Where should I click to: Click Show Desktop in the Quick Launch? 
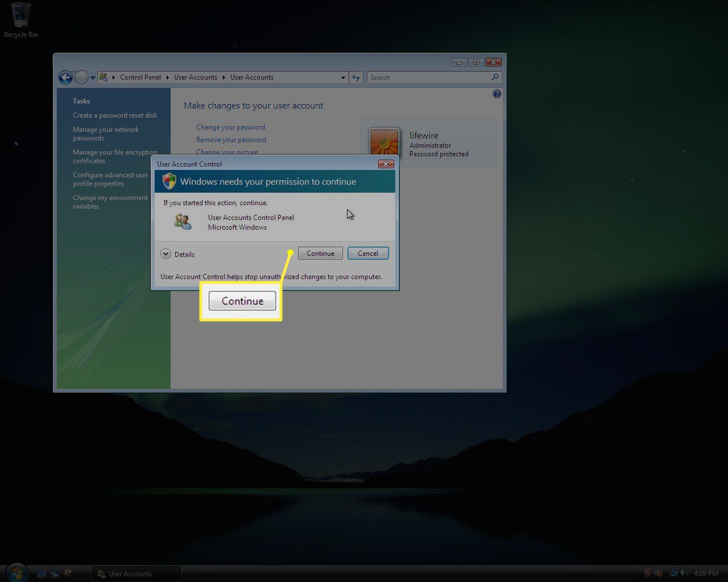[42, 574]
